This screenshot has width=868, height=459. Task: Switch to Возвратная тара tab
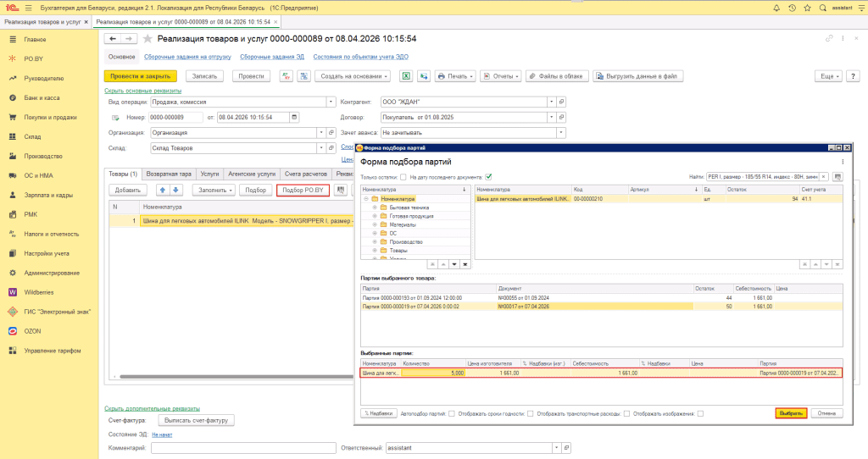(x=169, y=174)
